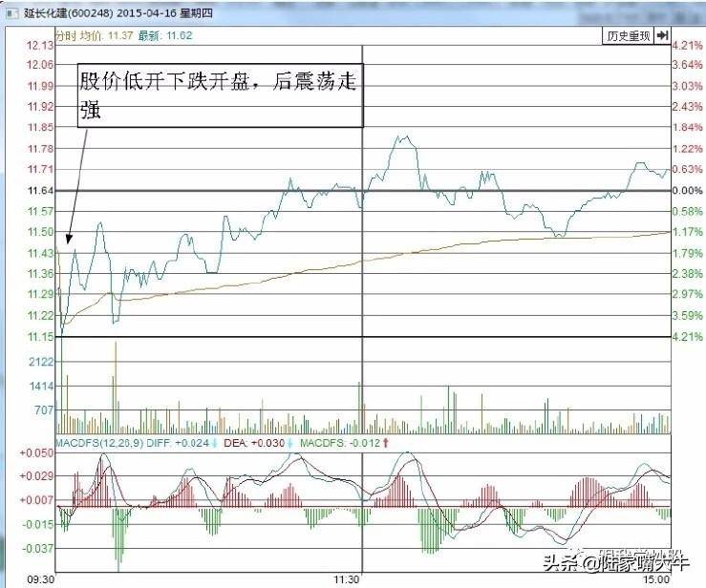Open the 历史重现 history replay button
The image size is (706, 588).
[629, 35]
